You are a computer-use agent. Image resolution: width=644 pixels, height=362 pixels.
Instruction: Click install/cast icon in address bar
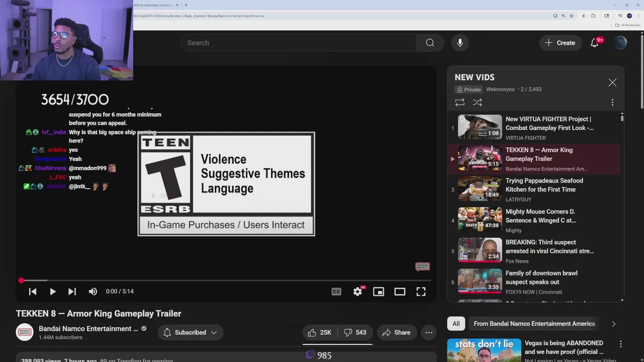click(x=555, y=16)
